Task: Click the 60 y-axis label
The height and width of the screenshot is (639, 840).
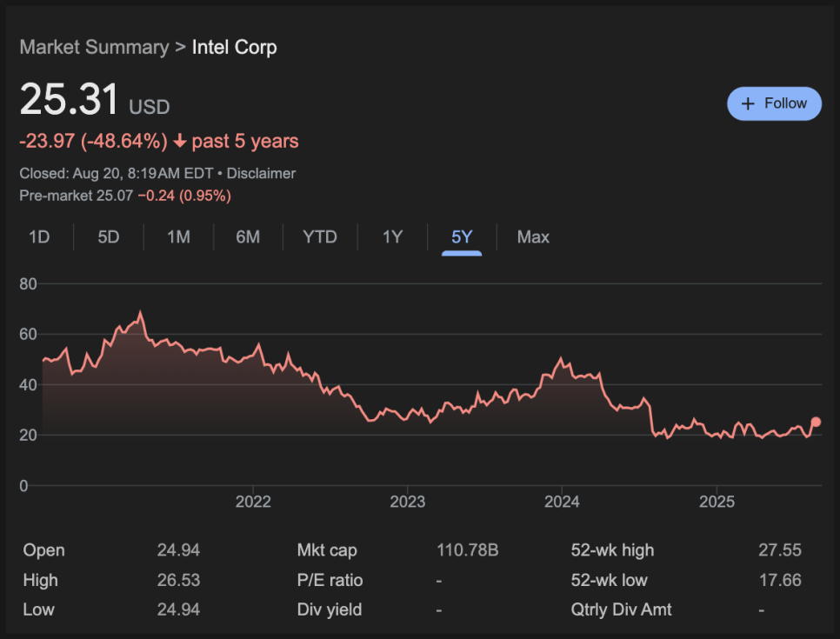Action: point(28,334)
